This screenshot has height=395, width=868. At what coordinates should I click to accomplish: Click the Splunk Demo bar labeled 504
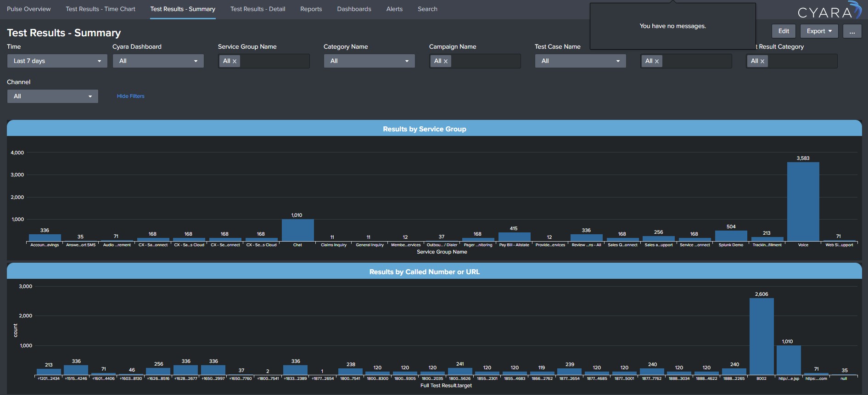(731, 236)
